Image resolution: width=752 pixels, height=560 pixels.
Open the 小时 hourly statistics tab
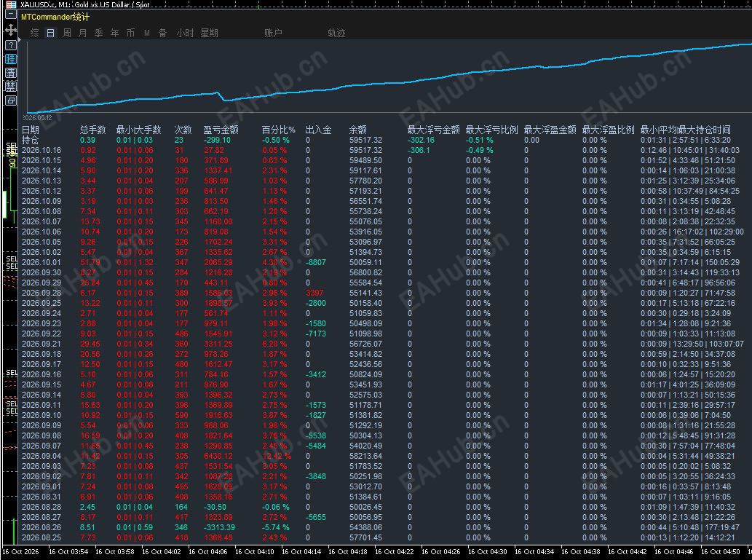(x=185, y=33)
